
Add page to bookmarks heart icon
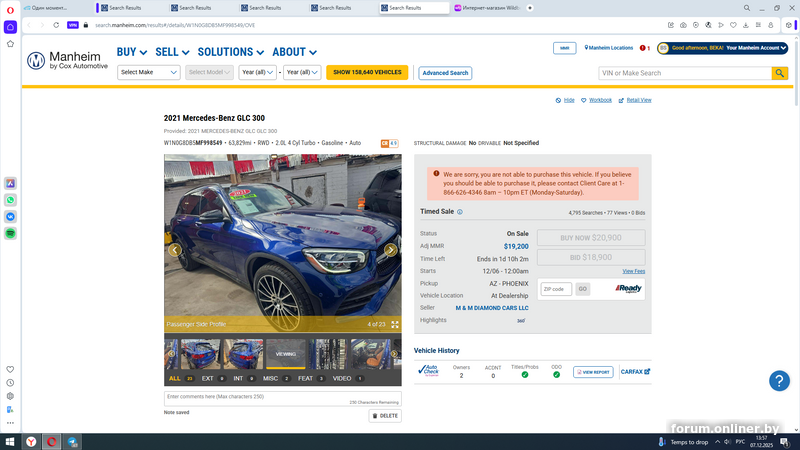click(x=733, y=25)
